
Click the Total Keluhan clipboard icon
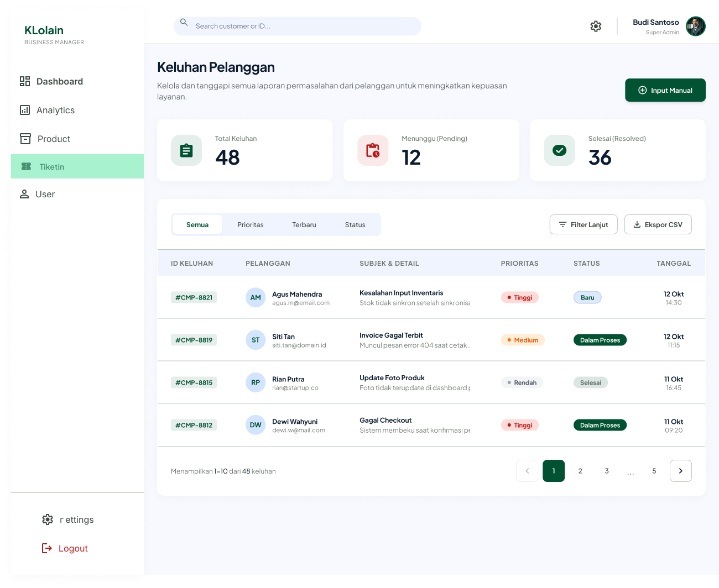(x=186, y=150)
